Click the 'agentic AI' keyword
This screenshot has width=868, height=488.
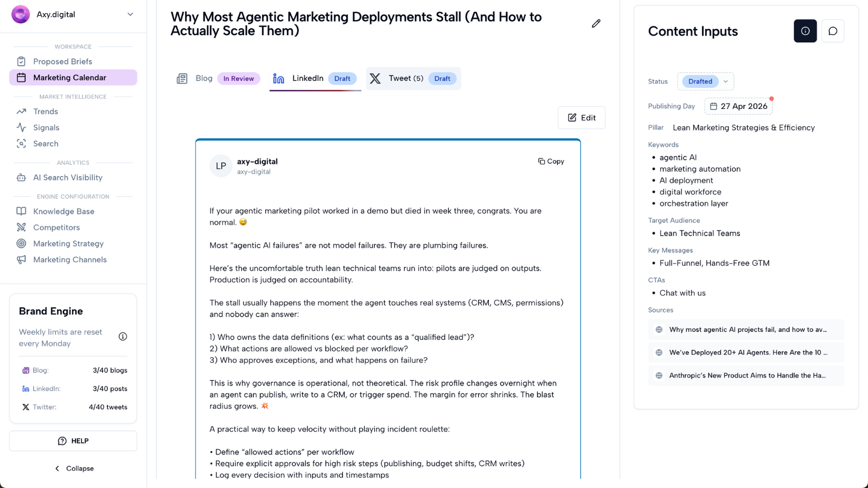coord(678,157)
